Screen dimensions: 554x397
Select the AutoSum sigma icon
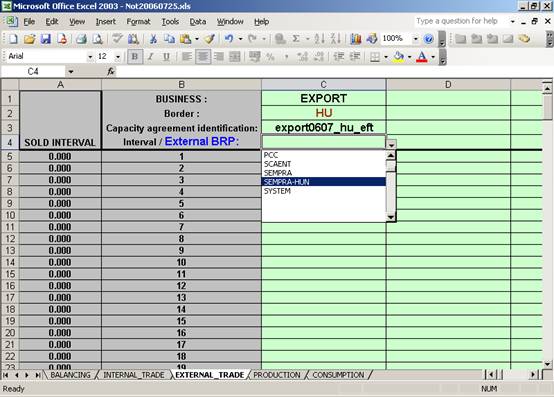coord(296,39)
